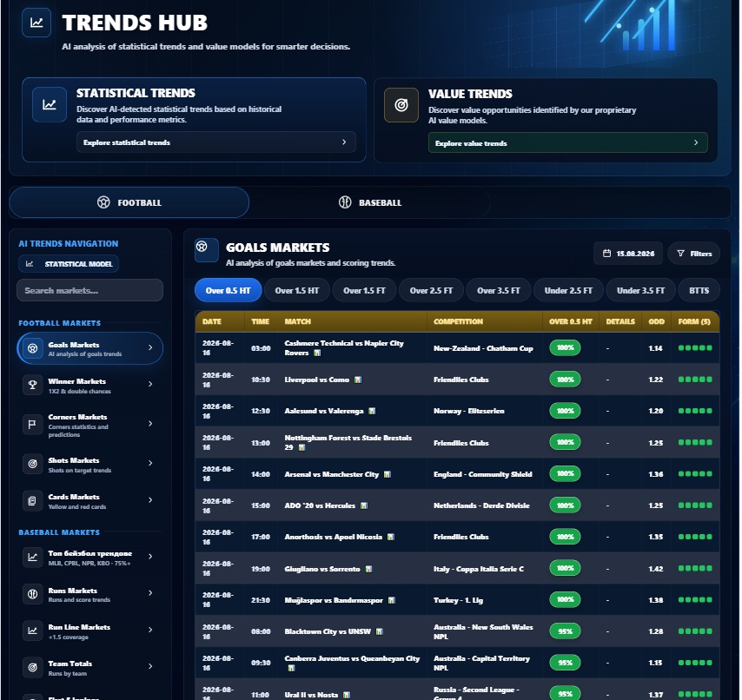Expand Team Totals sidebar chevron
The image size is (742, 700).
[150, 666]
